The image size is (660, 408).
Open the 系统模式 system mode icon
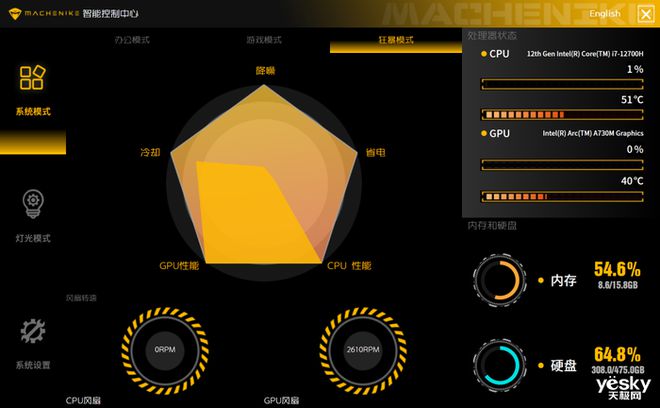(32, 77)
